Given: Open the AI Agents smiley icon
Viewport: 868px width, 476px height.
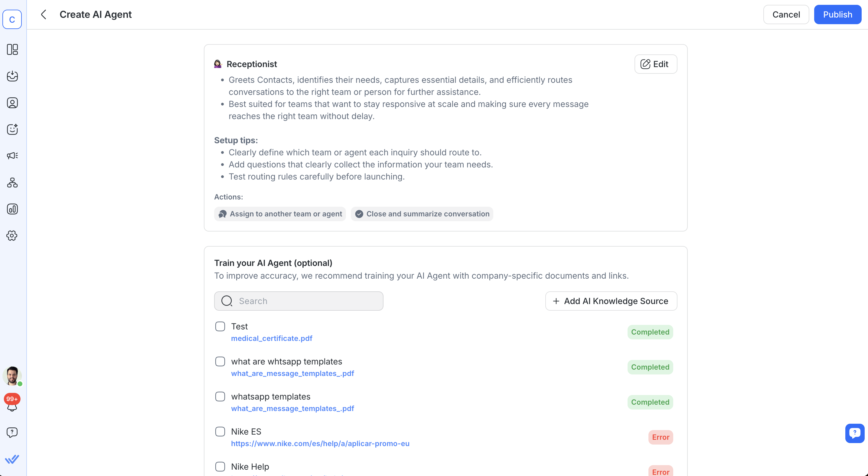Looking at the screenshot, I should coord(12,129).
